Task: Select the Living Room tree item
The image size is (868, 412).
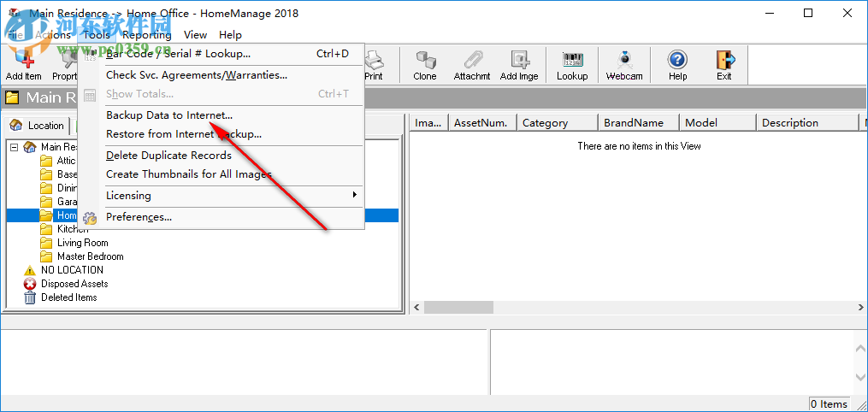Action: coord(82,243)
